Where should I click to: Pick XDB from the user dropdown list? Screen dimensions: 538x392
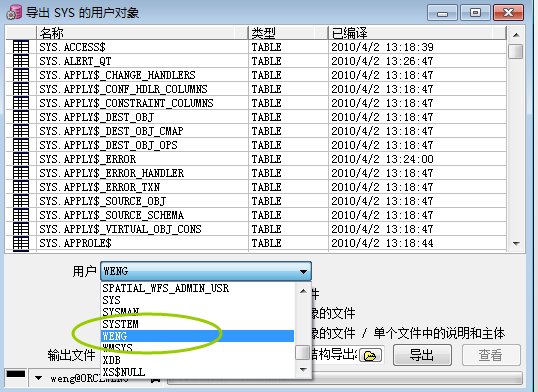[112, 360]
